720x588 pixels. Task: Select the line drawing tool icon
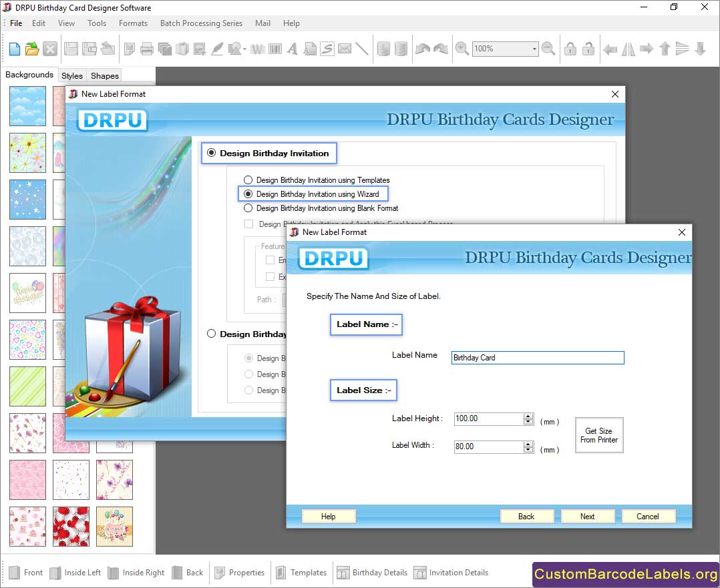362,49
